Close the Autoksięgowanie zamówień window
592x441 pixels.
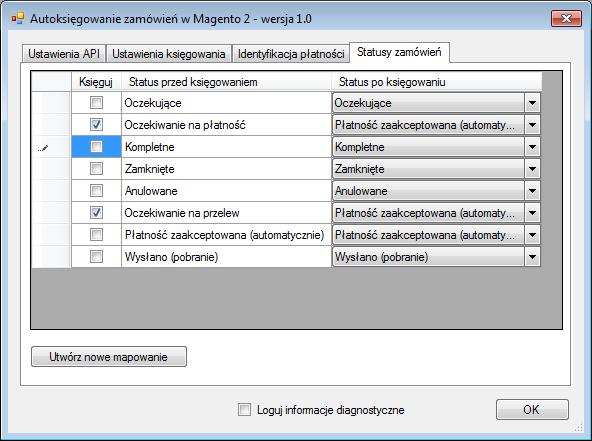566,19
